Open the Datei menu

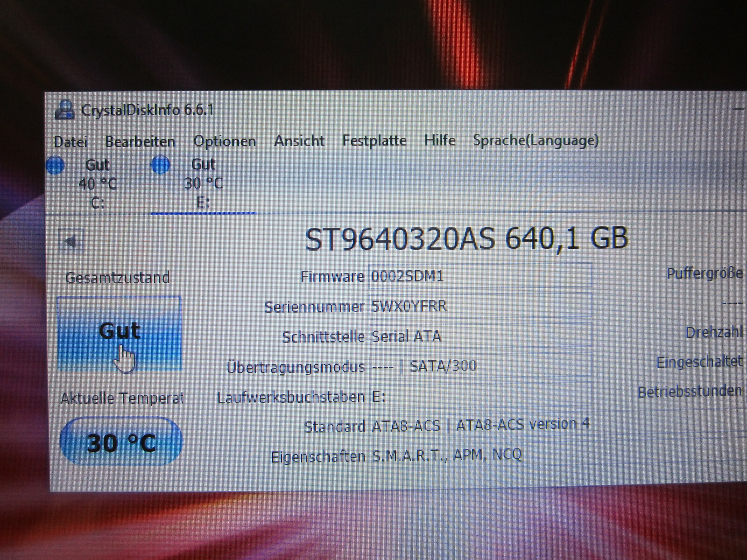pyautogui.click(x=70, y=142)
